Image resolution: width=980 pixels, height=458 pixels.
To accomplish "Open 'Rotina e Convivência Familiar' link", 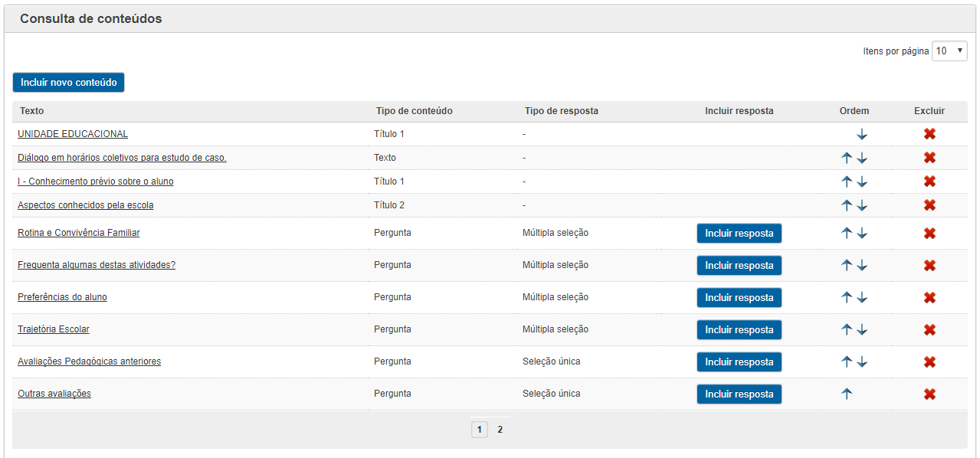I will (x=79, y=233).
